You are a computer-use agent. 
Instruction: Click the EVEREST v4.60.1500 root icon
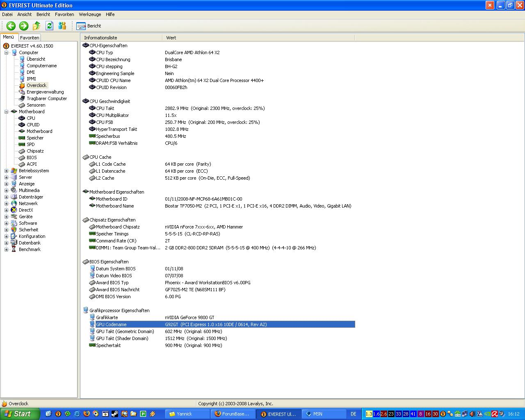(6, 46)
